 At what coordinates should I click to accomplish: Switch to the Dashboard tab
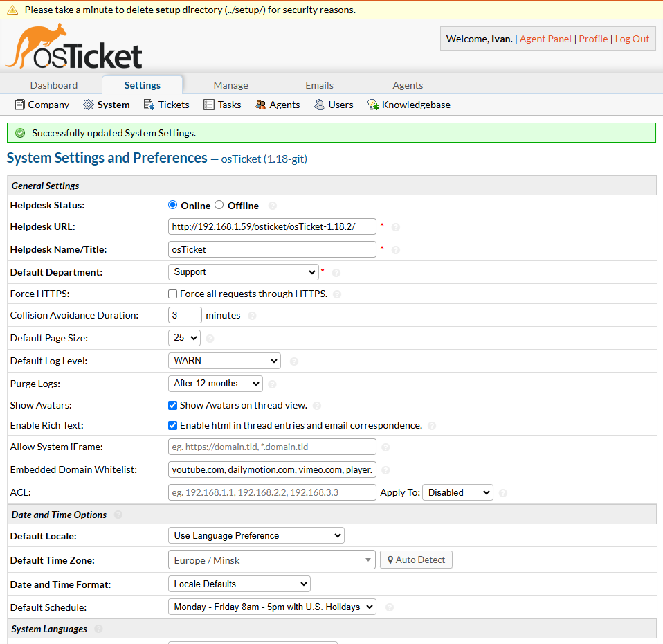[54, 85]
